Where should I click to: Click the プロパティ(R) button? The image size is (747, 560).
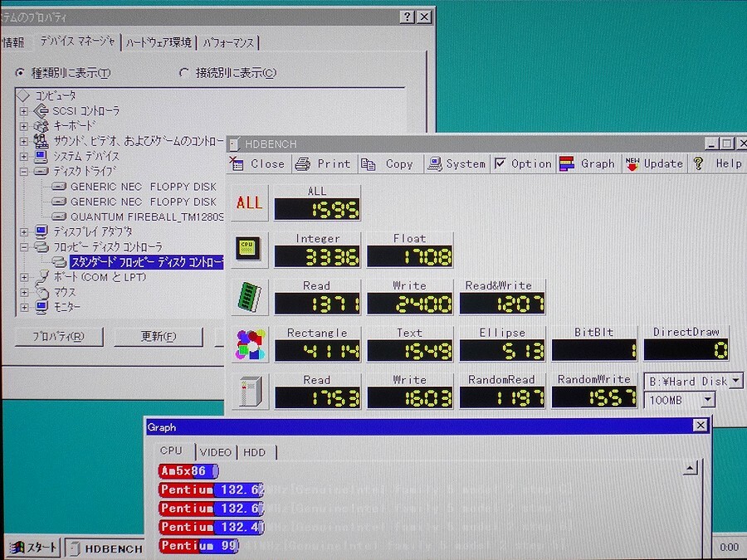(x=59, y=337)
